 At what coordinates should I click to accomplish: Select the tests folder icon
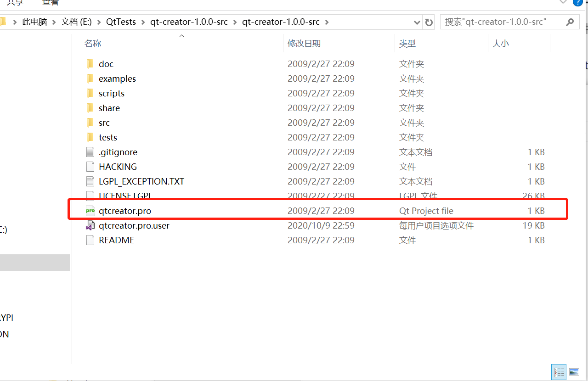click(90, 137)
